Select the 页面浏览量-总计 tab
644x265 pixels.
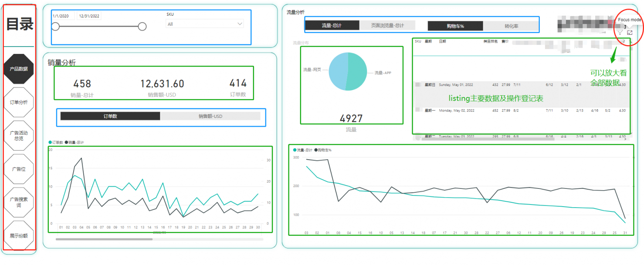click(x=387, y=26)
